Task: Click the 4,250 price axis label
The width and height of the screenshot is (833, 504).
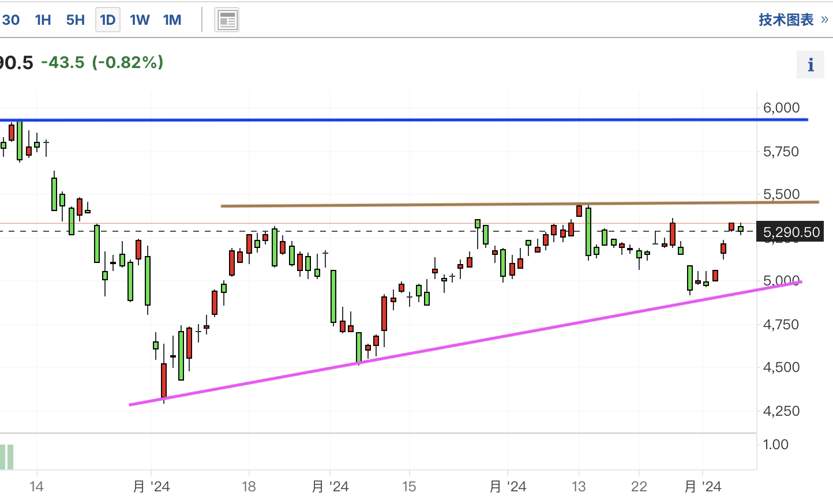Action: [781, 411]
